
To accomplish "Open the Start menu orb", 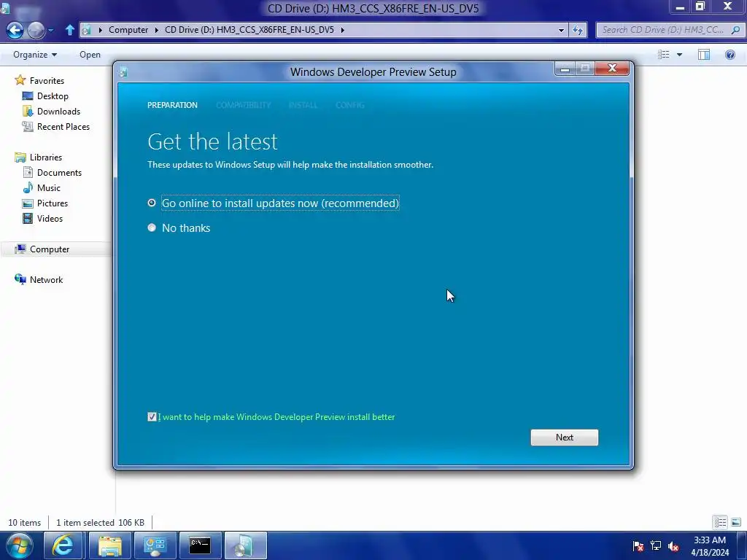I will pos(20,545).
